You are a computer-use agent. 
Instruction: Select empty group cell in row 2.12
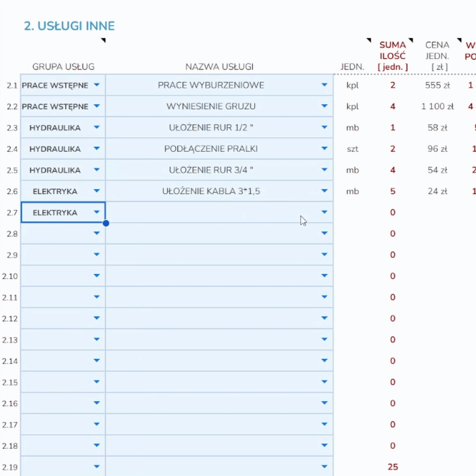pos(57,318)
